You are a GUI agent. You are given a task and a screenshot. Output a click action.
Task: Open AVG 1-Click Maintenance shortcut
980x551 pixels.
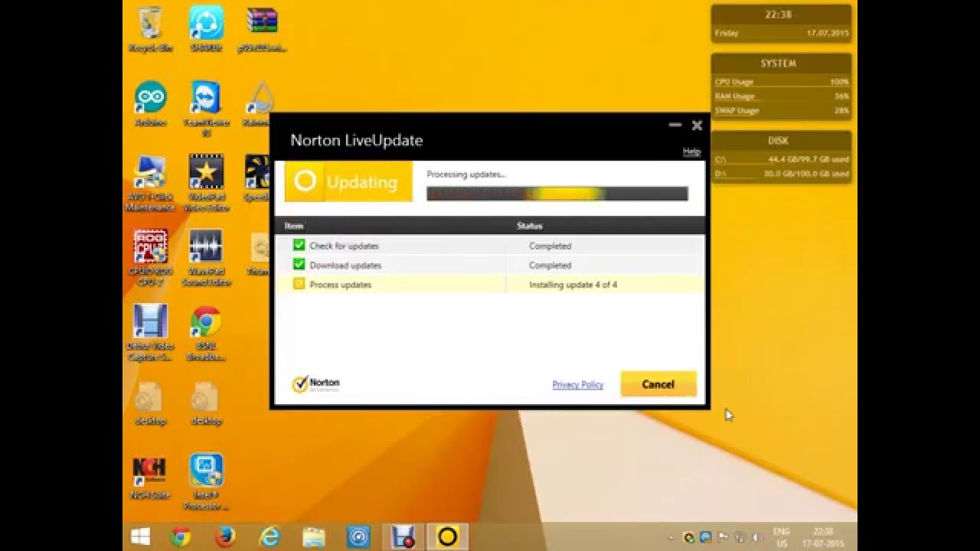[151, 184]
